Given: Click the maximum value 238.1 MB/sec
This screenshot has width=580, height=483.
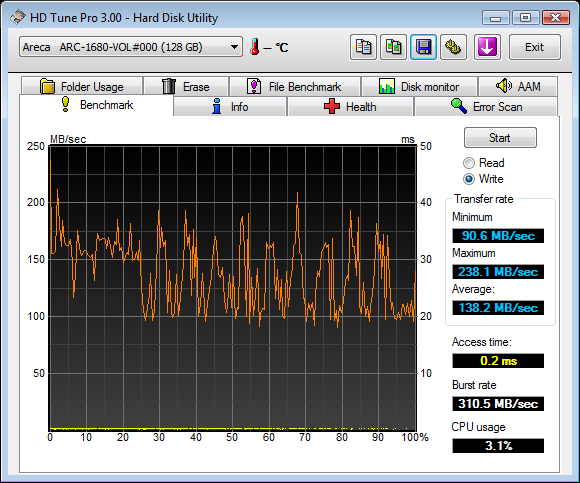Looking at the screenshot, I should point(498,272).
